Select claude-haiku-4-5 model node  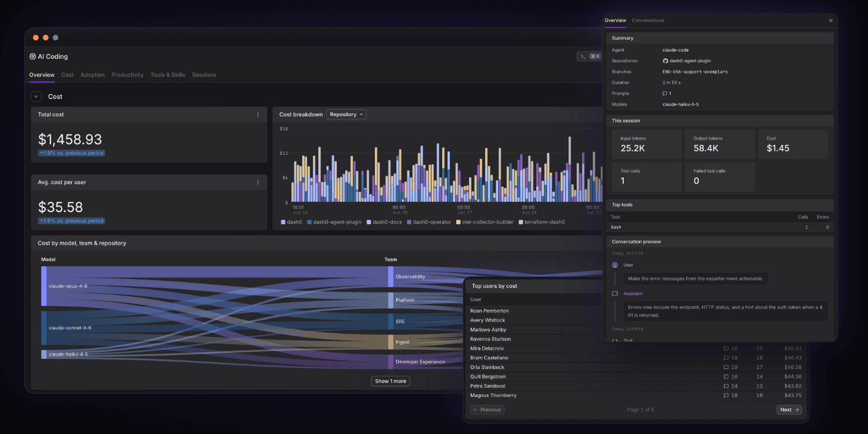click(x=44, y=354)
